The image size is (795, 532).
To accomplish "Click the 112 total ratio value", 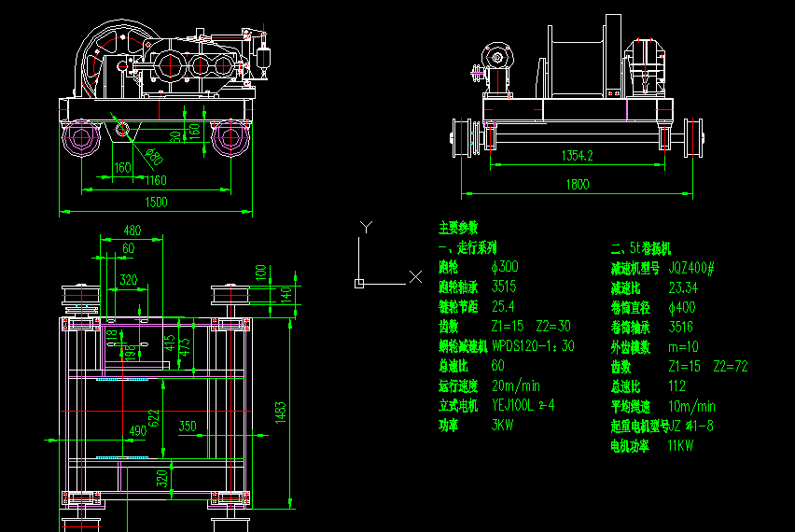I will click(x=677, y=386).
